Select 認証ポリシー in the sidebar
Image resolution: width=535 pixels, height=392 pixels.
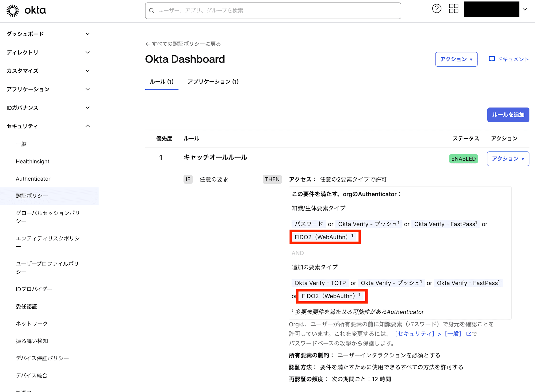tap(49, 196)
